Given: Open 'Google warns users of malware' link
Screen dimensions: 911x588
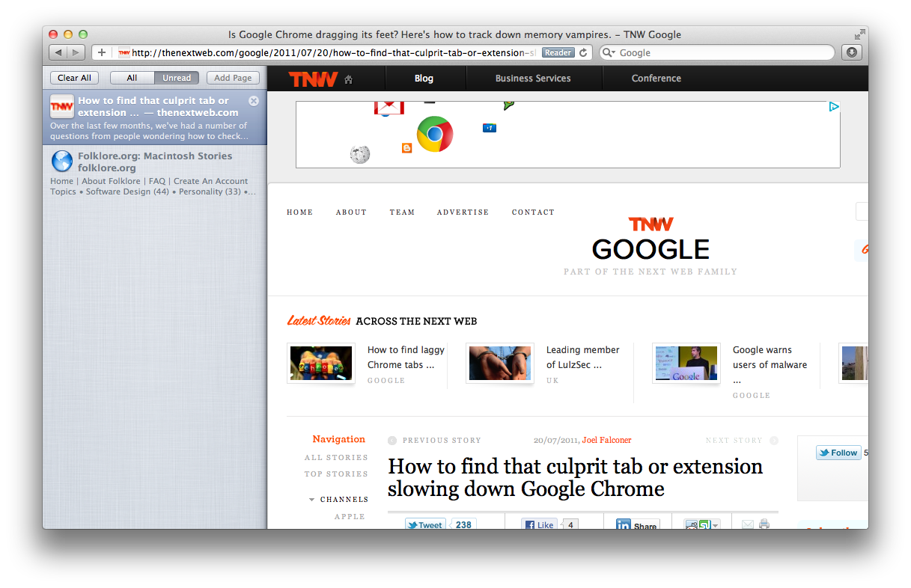Looking at the screenshot, I should click(770, 364).
